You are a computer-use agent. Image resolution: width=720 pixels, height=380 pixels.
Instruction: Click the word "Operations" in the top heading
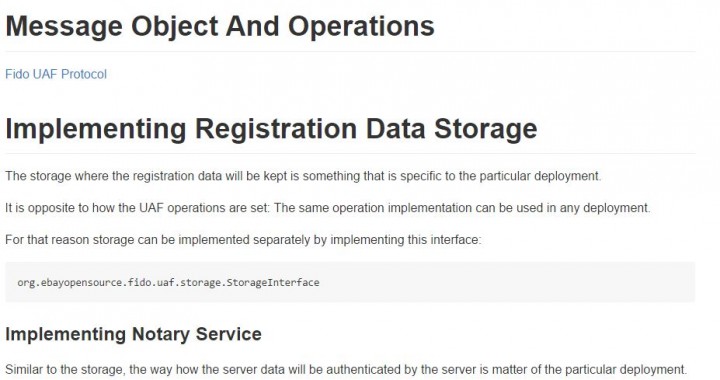(x=361, y=27)
